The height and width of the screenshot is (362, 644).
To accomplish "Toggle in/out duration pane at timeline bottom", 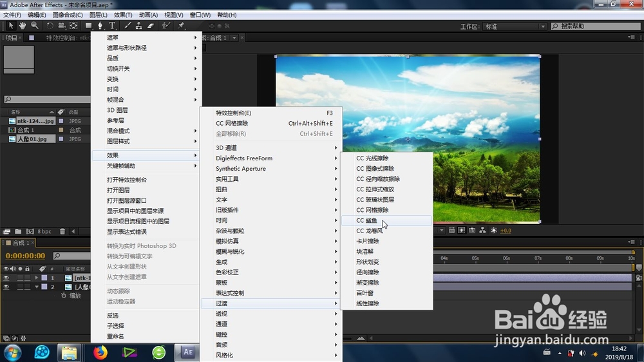I will point(23,338).
